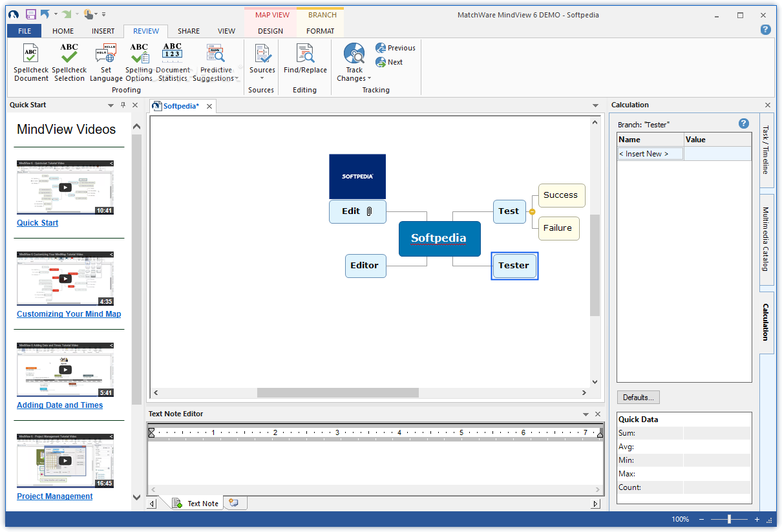Click Redo arrow icon
The image size is (782, 532).
coord(67,14)
